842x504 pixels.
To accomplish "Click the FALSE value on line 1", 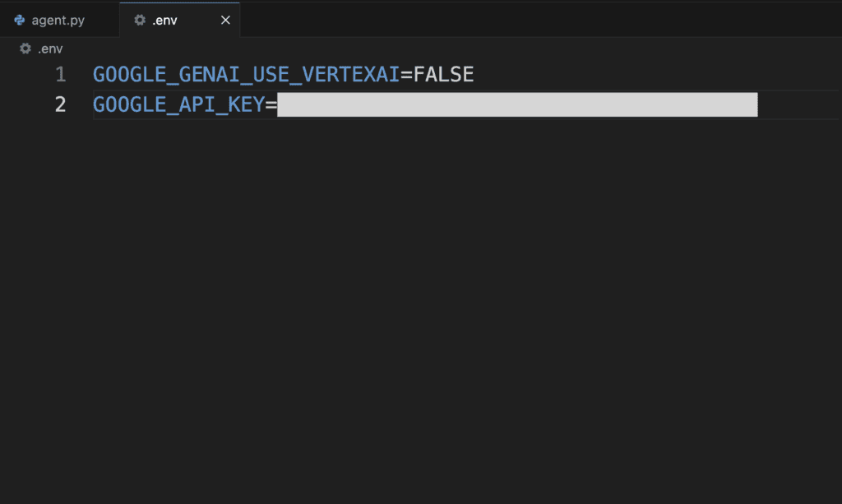I will coord(443,74).
